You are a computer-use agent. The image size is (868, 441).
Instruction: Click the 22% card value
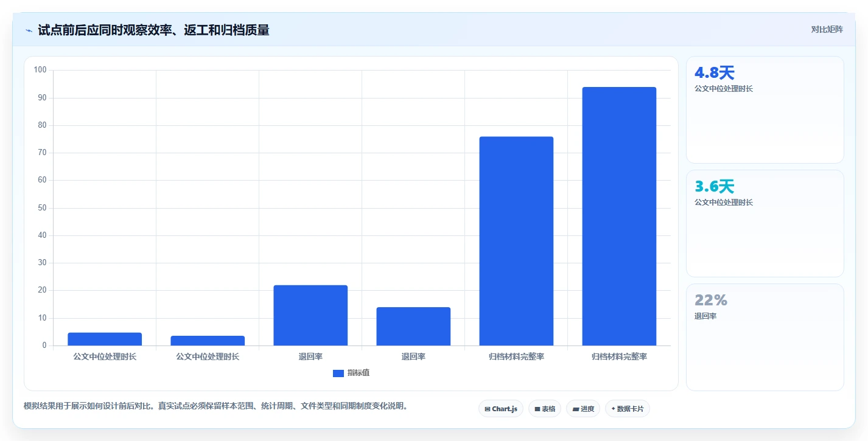pos(711,300)
